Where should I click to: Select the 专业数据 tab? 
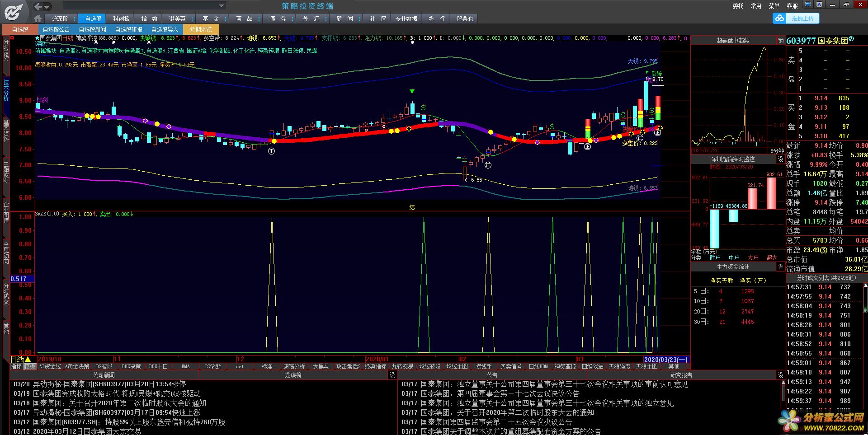406,19
